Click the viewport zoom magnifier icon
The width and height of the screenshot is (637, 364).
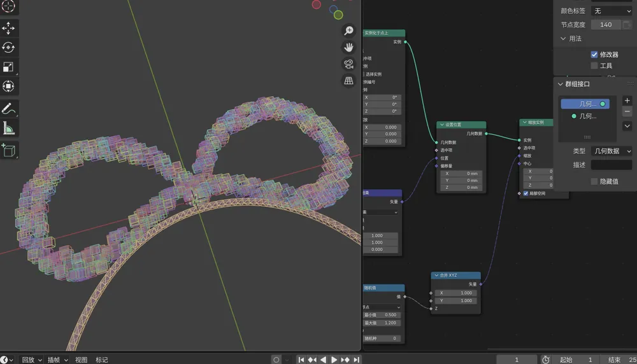pos(348,31)
